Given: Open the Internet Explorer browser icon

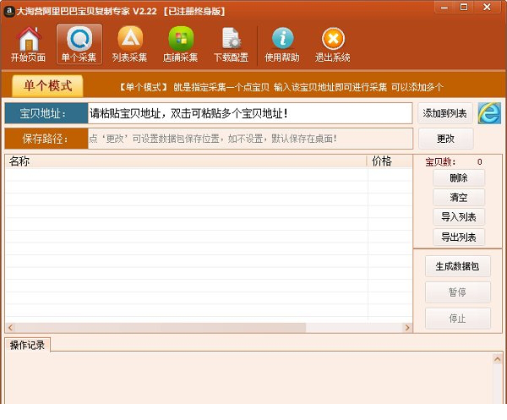Looking at the screenshot, I should [489, 113].
